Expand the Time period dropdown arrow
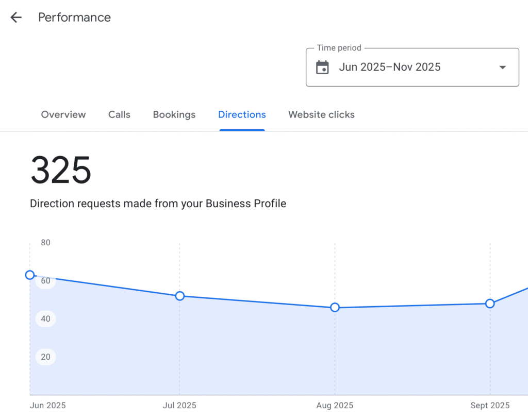The image size is (528, 420). coord(502,68)
